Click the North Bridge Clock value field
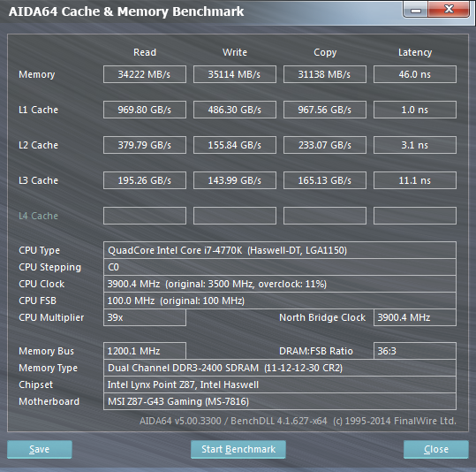The image size is (476, 472). 415,317
